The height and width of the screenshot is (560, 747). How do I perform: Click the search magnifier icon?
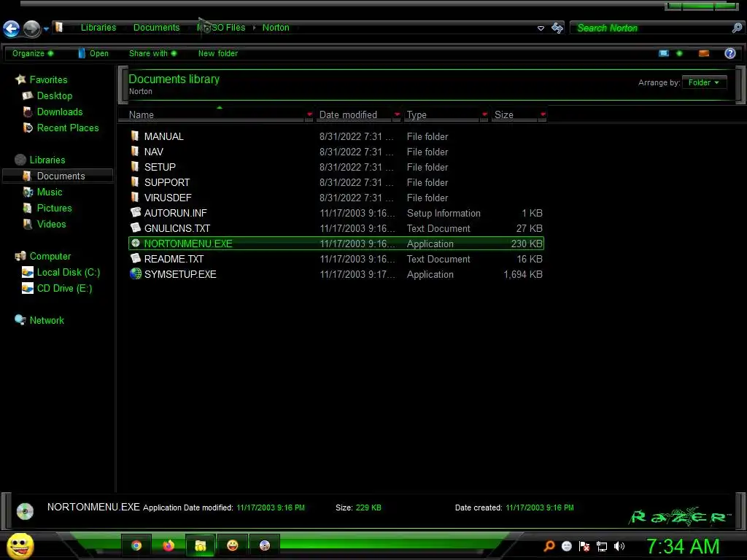coord(737,28)
